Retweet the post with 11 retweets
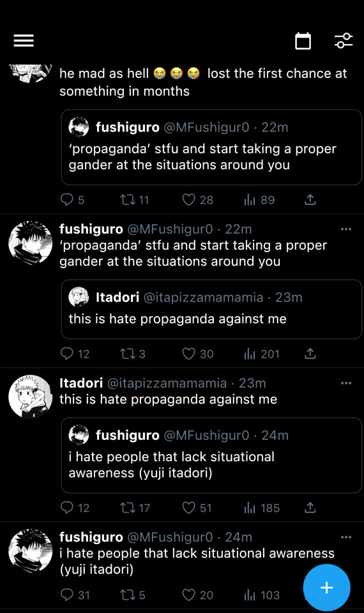Screen dimensions: 364x613 pos(127,200)
